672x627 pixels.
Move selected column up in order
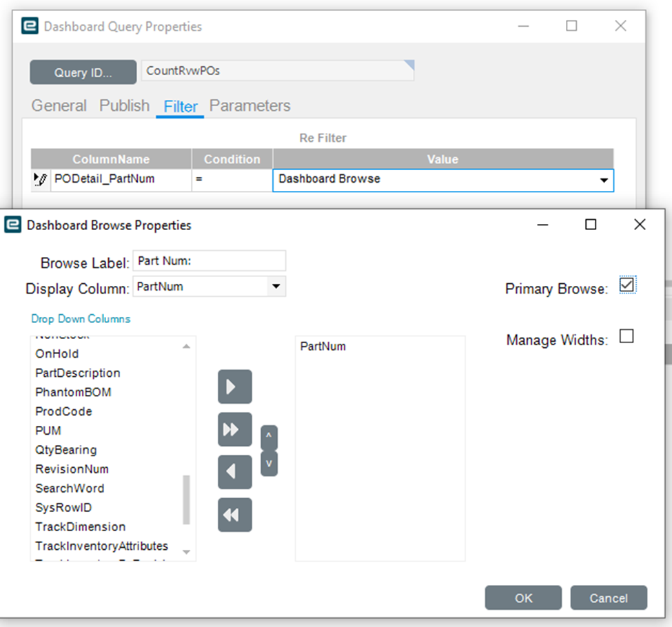pyautogui.click(x=269, y=437)
